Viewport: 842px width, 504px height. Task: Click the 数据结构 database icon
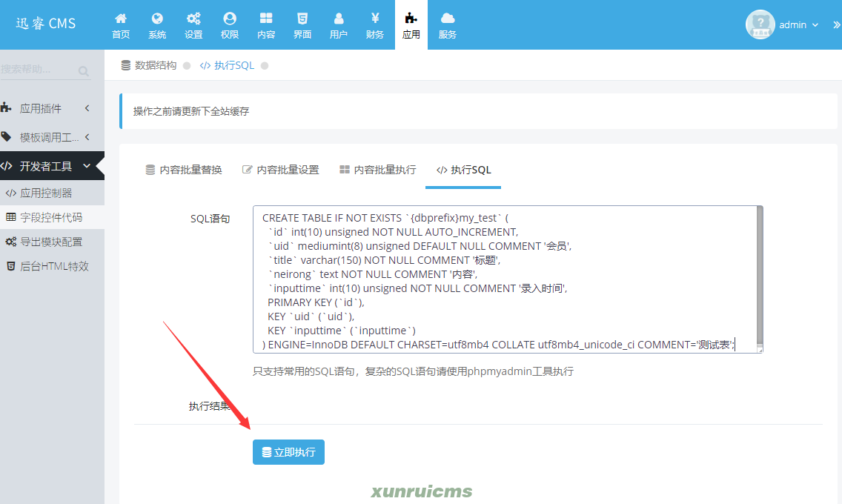pos(126,65)
